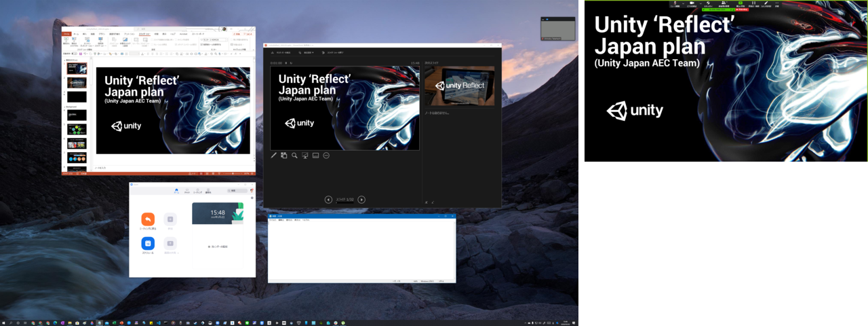Pause the presenter view timer

pyautogui.click(x=286, y=63)
